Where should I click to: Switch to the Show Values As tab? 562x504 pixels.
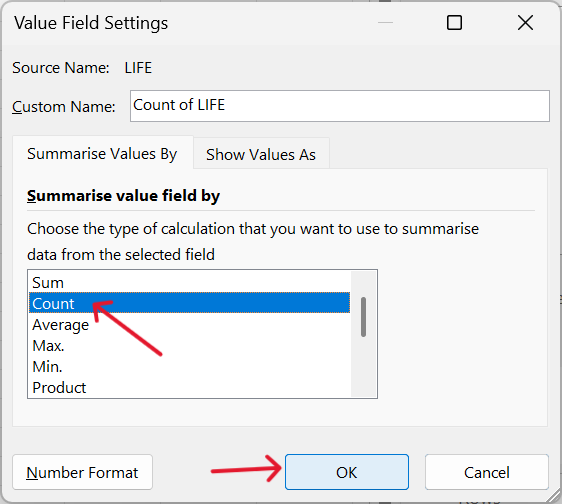pyautogui.click(x=261, y=154)
